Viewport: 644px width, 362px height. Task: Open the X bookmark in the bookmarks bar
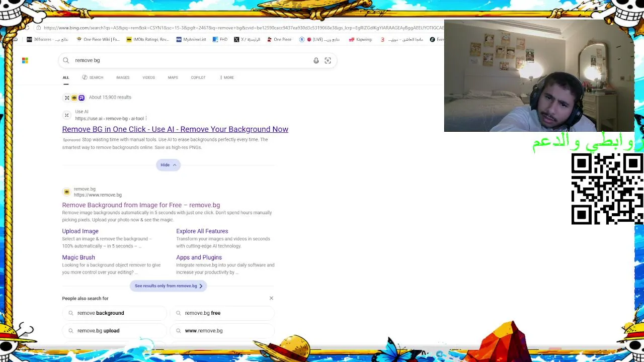[x=247, y=39]
